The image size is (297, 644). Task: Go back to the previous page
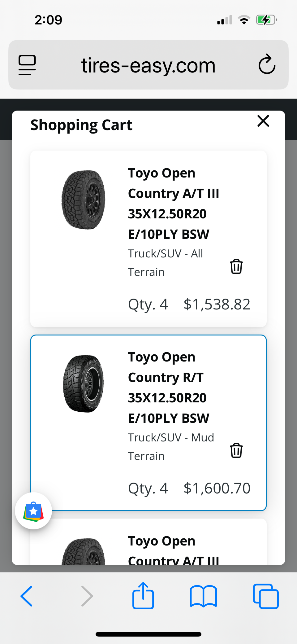(x=27, y=596)
